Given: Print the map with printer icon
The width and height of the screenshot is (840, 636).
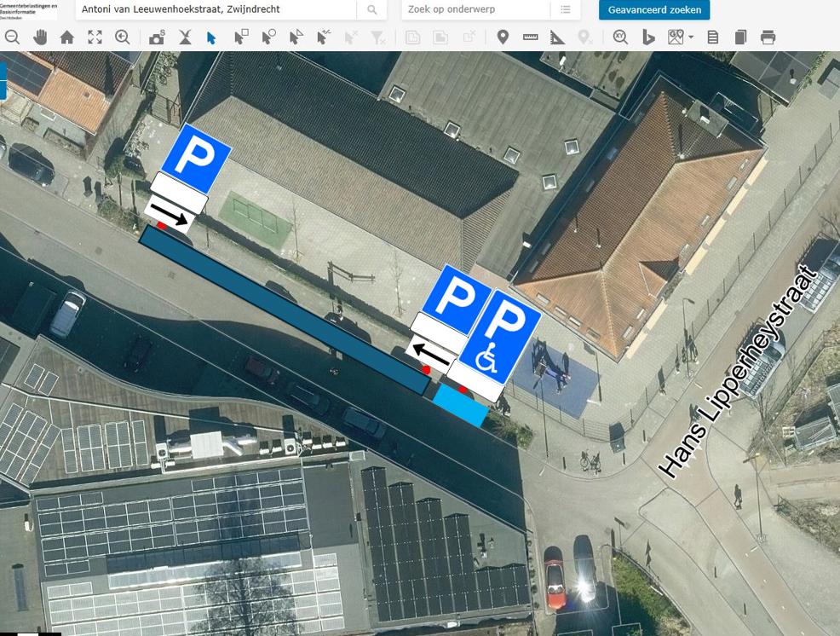Looking at the screenshot, I should click(x=768, y=38).
